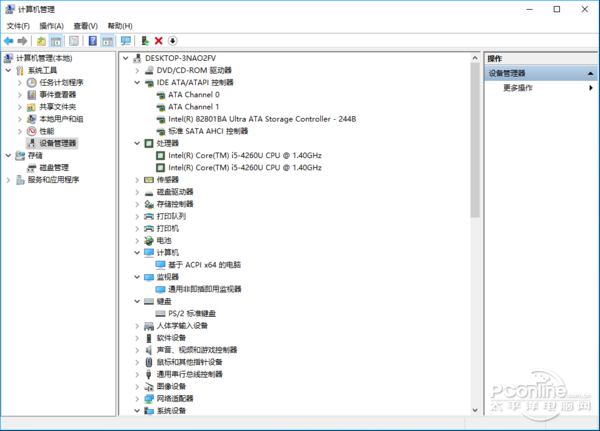Screen dimensions: 600x431
Task: Click the Up one level folder icon
Action: pos(41,41)
